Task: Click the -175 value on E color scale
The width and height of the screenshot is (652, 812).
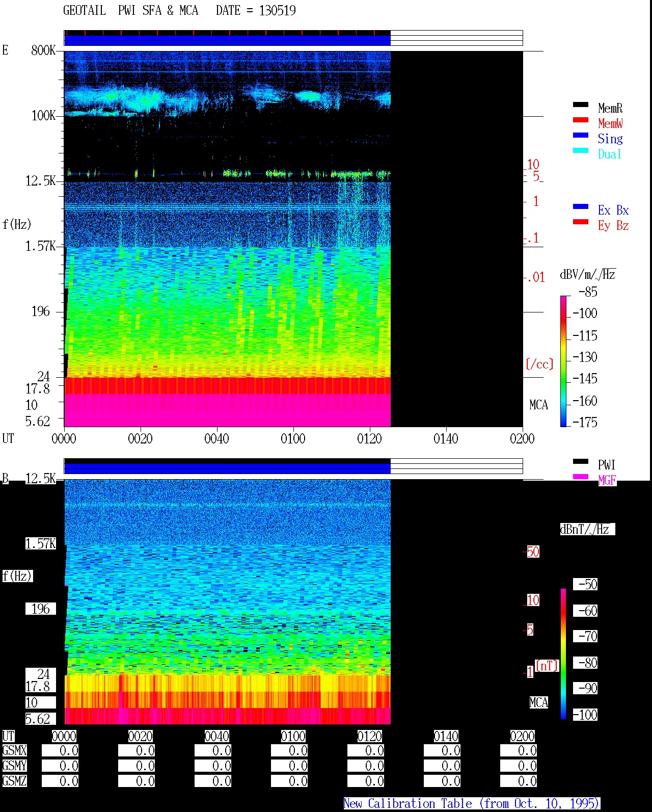Action: (585, 422)
